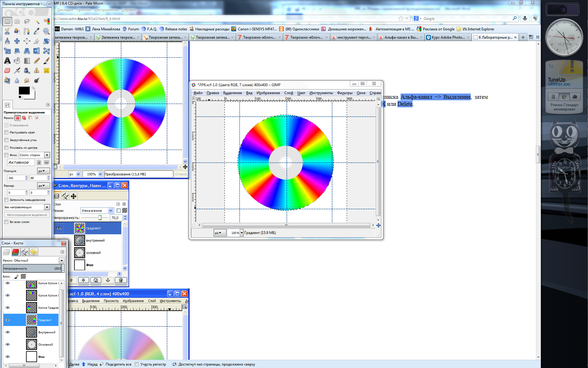Switch to the Курс Adobe Photo... browser tab

(x=448, y=37)
